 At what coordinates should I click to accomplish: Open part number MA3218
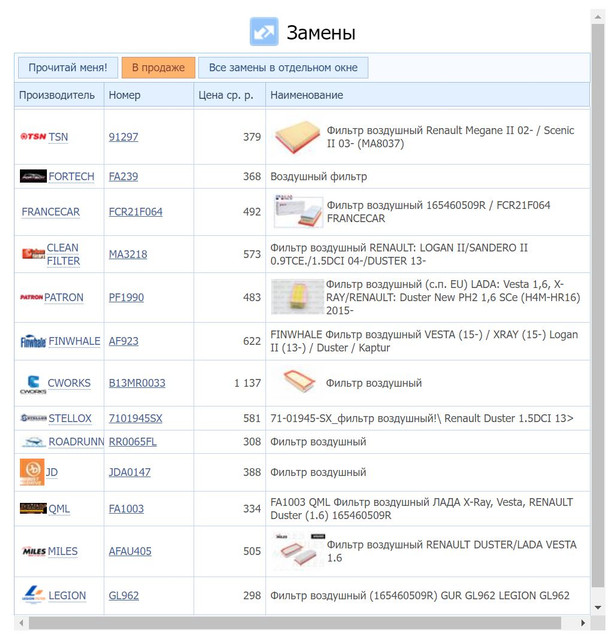128,254
